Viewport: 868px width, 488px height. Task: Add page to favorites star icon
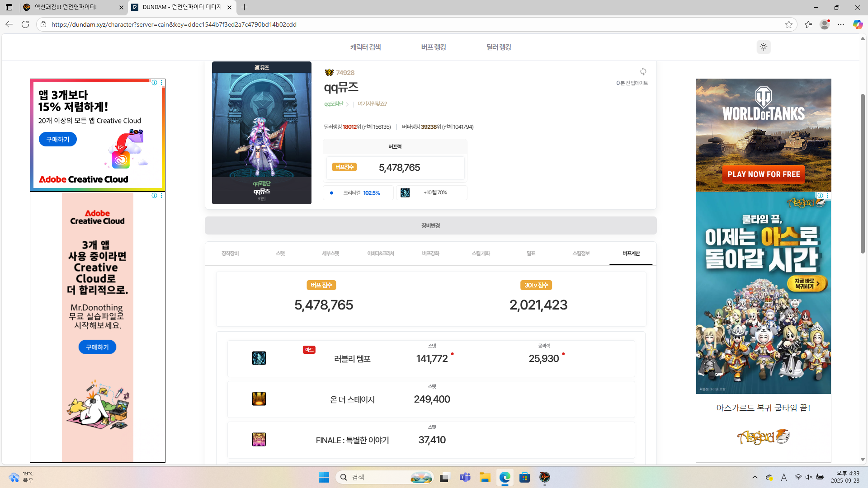pyautogui.click(x=789, y=24)
